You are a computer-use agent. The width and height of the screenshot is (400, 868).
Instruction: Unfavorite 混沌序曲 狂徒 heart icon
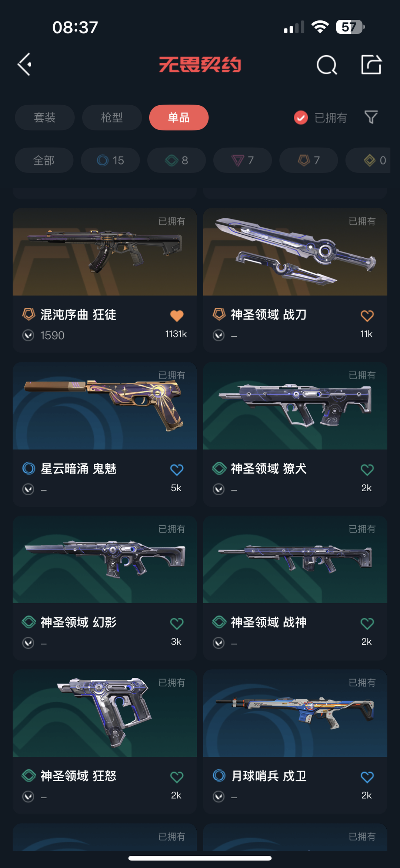tap(177, 316)
